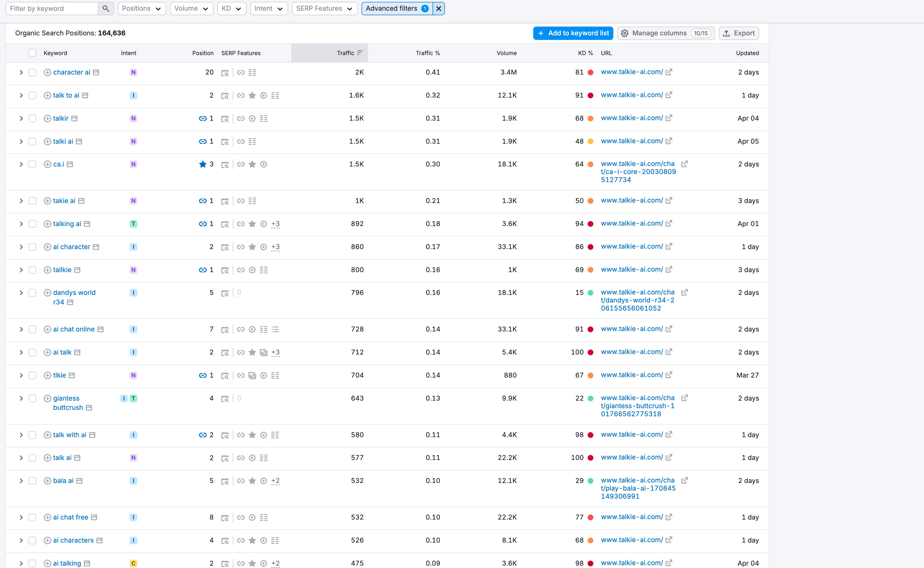Tick the checkbox for talkir keyword

[x=32, y=119]
